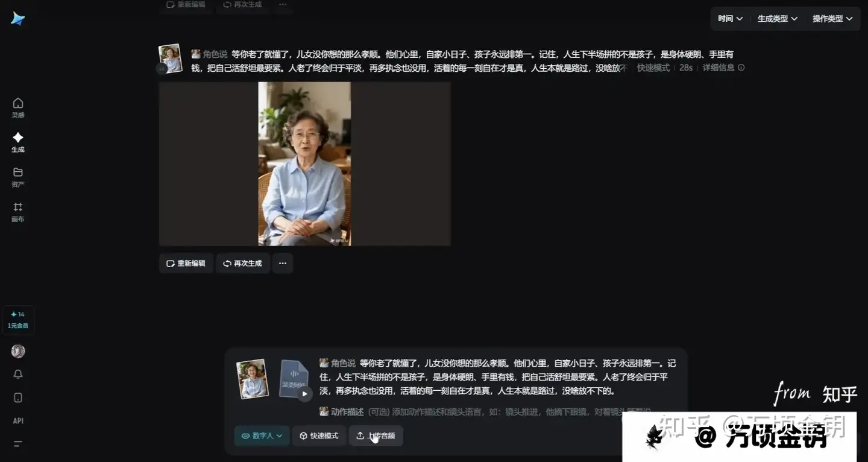Image resolution: width=868 pixels, height=462 pixels.
Task: Open the 资产 (Assets) folder icon
Action: click(18, 176)
